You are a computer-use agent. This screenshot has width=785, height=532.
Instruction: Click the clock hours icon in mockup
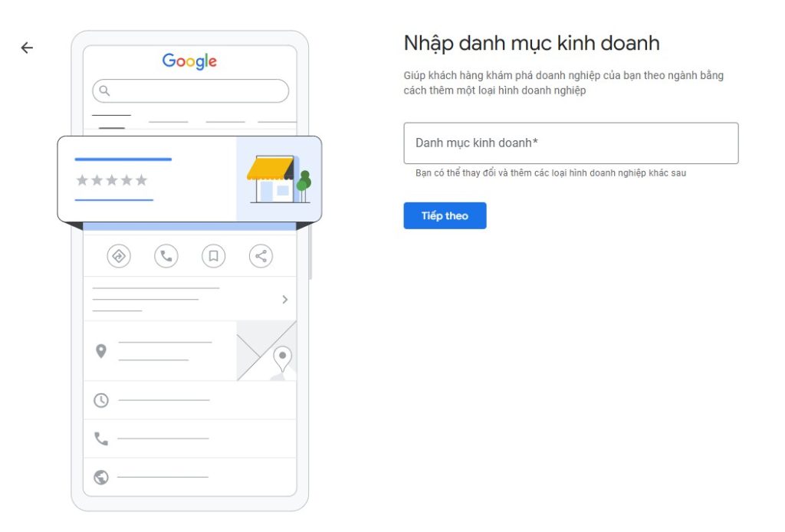(x=101, y=400)
